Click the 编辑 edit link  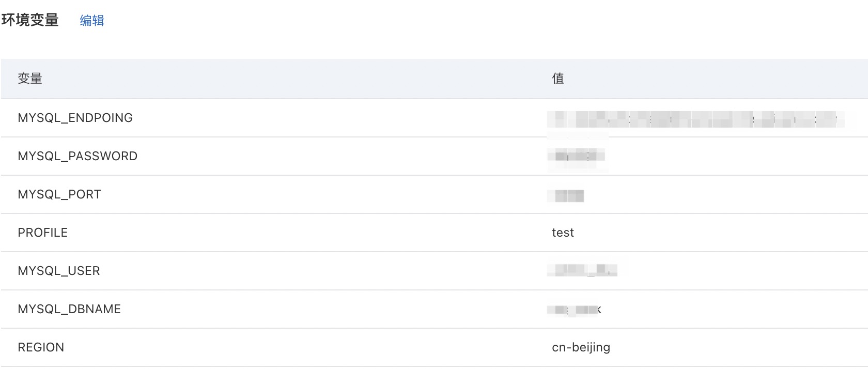point(92,21)
